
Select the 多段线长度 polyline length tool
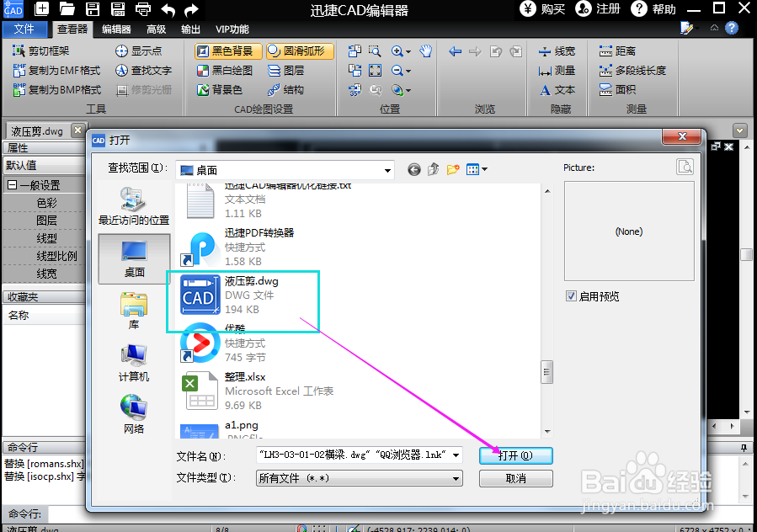point(632,71)
